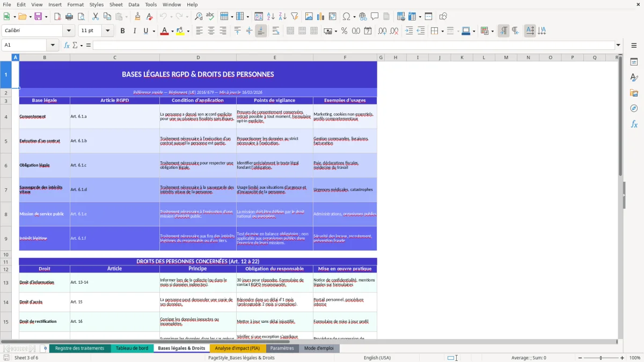644x362 pixels.
Task: Click the Export as PDF icon
Action: click(57, 17)
